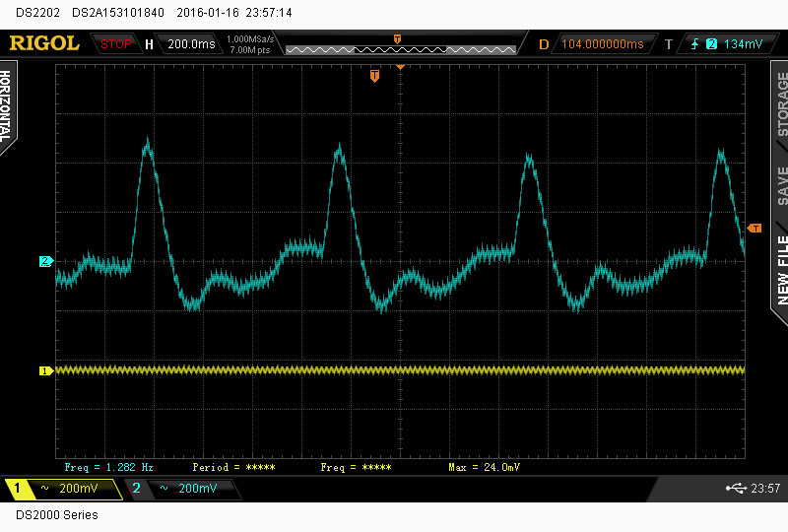Open the SAVE side tab

pyautogui.click(x=782, y=186)
